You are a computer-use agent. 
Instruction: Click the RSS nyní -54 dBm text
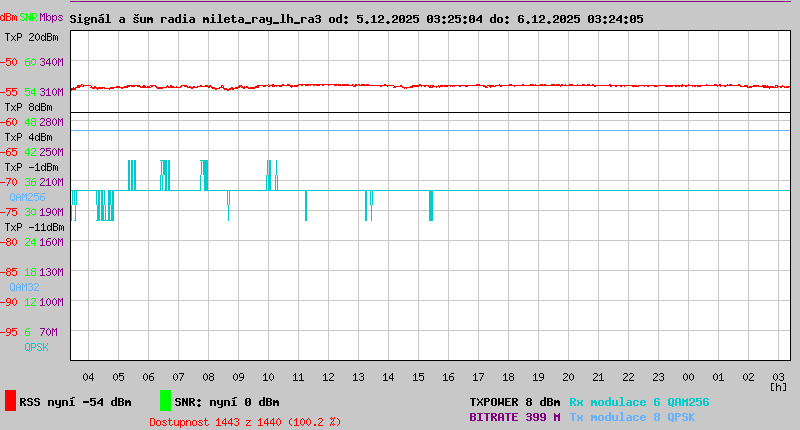[75, 402]
